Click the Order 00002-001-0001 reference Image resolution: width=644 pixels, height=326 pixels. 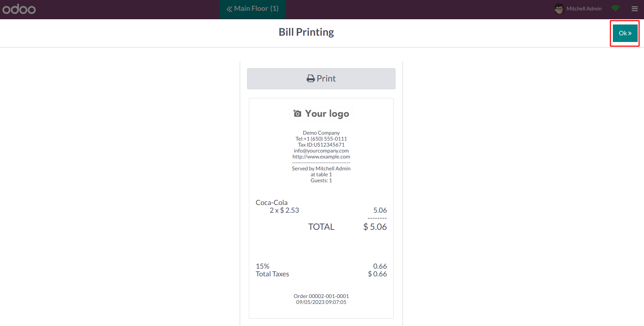[321, 296]
